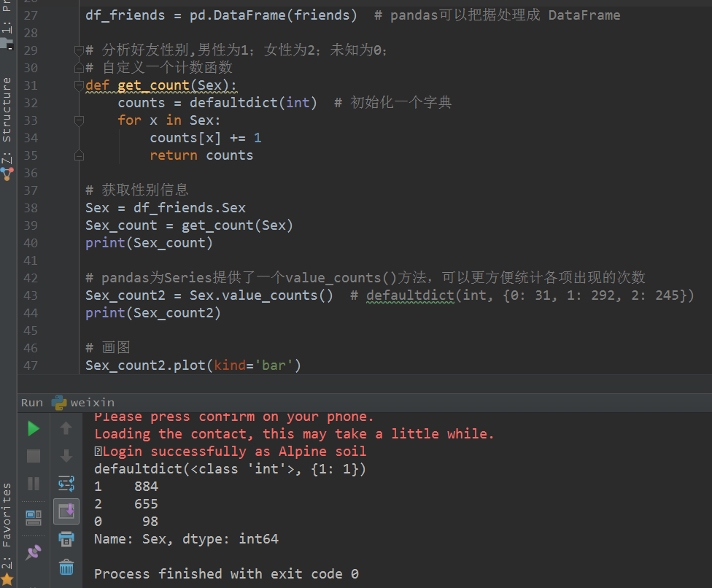Click 'Name: Sex, dtype: int64' output line

coord(186,539)
